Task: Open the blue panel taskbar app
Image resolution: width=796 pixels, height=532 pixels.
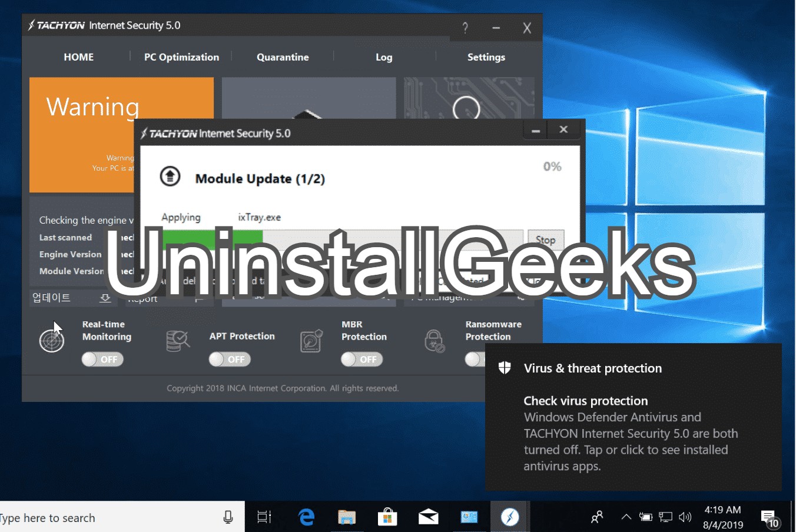Action: pyautogui.click(x=469, y=517)
